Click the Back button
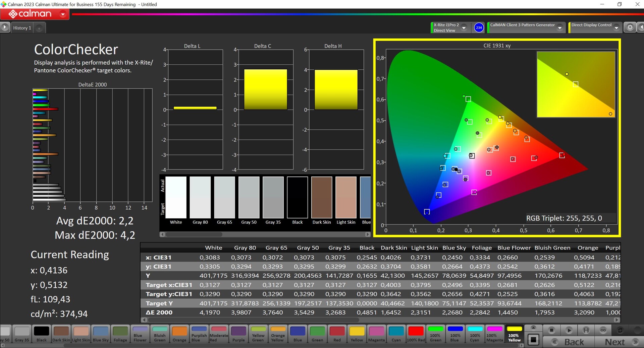 (569, 342)
